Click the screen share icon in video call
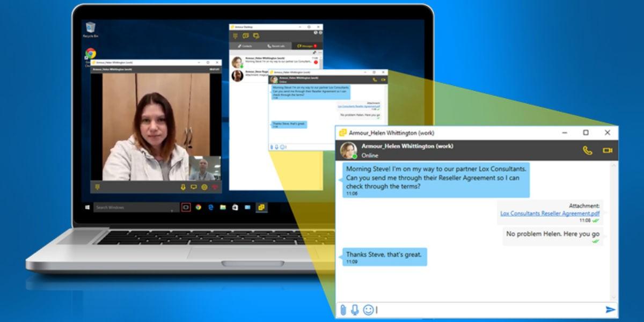This screenshot has width=644, height=322. click(193, 187)
